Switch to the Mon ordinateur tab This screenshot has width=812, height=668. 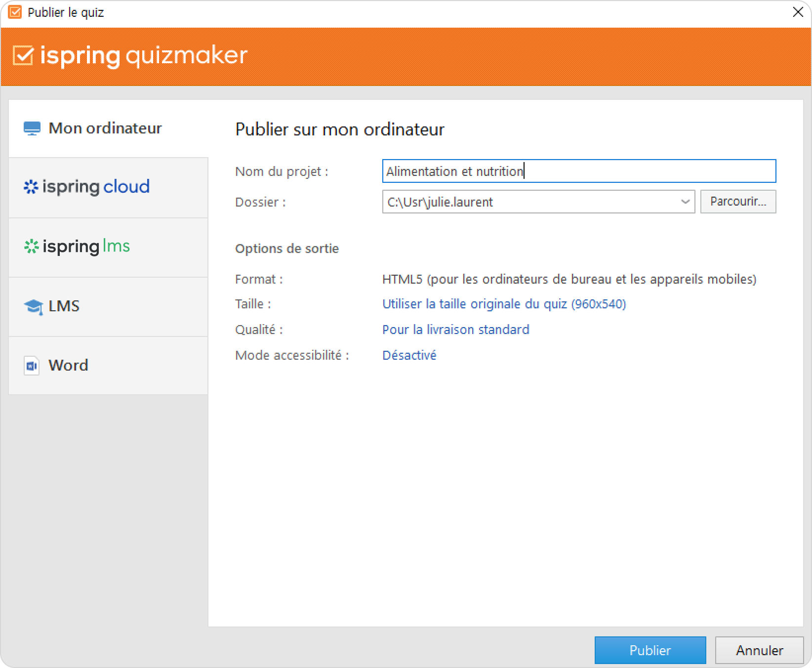pos(105,128)
